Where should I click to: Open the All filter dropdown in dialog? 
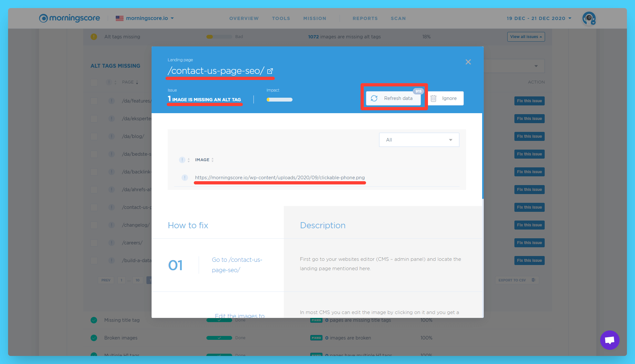(x=419, y=140)
